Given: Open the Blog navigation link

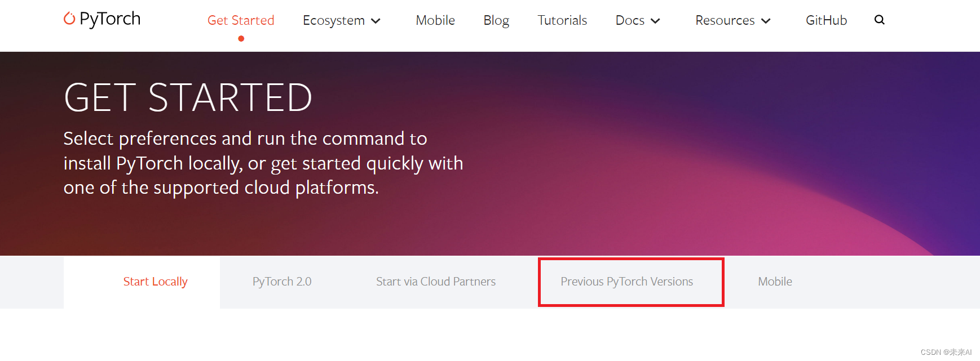Looking at the screenshot, I should pyautogui.click(x=496, y=20).
